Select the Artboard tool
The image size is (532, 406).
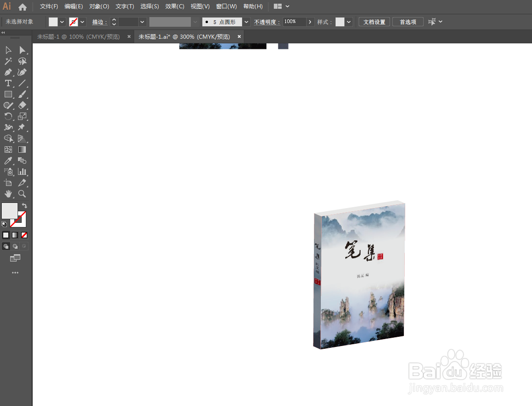[x=8, y=183]
